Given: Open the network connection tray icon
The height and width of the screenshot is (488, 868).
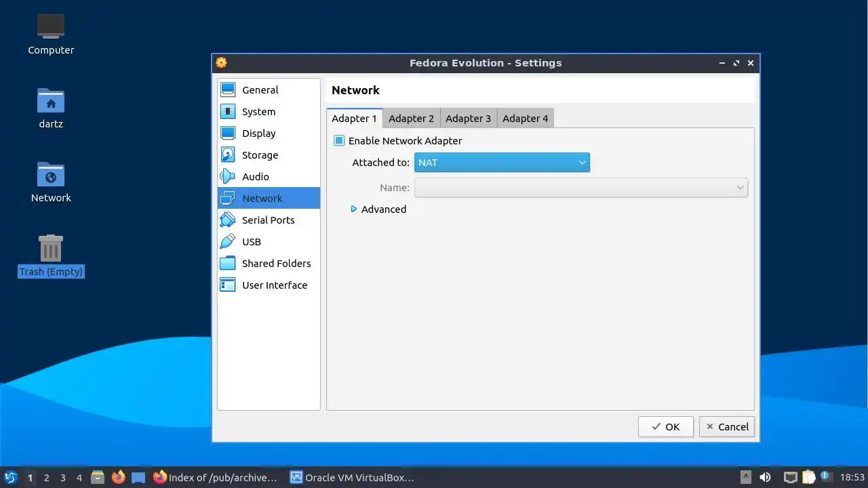Looking at the screenshot, I should tap(790, 478).
